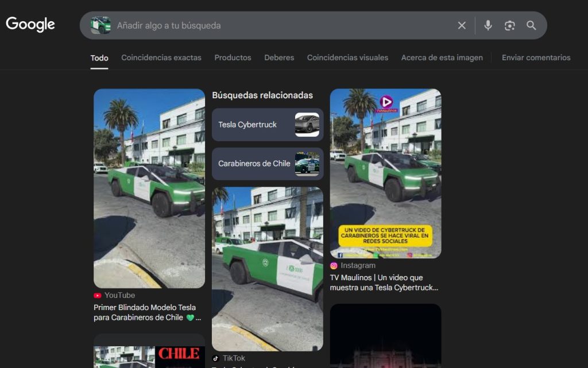Open the Coincidencias visuales tab
588x368 pixels.
click(347, 58)
